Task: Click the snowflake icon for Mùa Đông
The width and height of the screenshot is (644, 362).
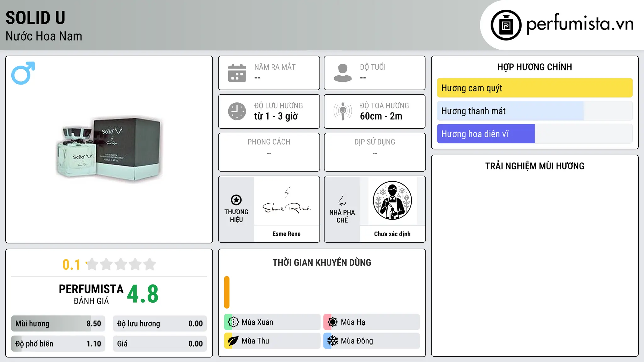Action: click(x=333, y=341)
